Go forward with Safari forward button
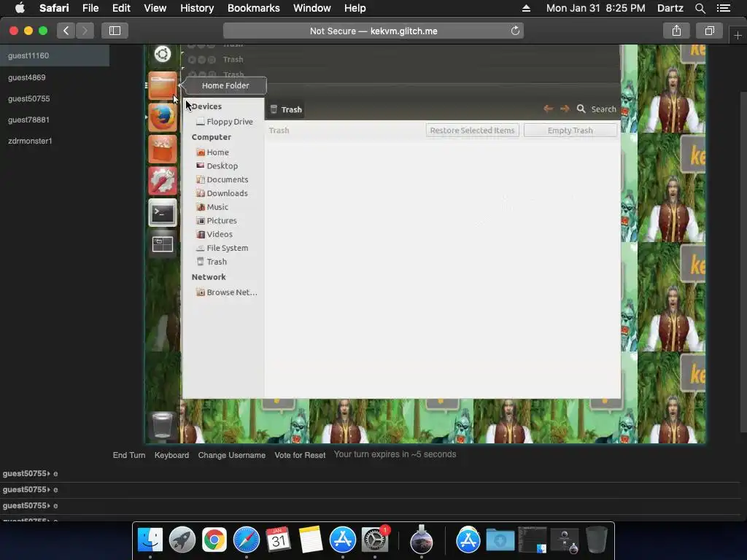The width and height of the screenshot is (747, 560). click(x=85, y=31)
